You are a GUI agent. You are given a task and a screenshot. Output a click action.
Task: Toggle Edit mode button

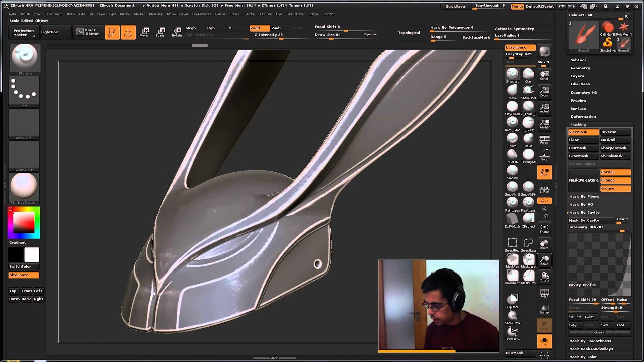(112, 32)
